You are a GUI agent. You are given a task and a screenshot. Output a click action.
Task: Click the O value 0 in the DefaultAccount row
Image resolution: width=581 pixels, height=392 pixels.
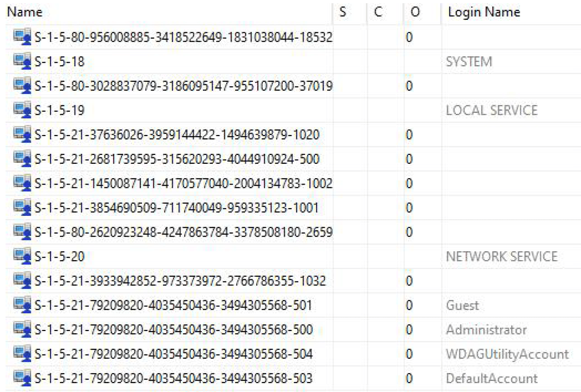pos(409,379)
